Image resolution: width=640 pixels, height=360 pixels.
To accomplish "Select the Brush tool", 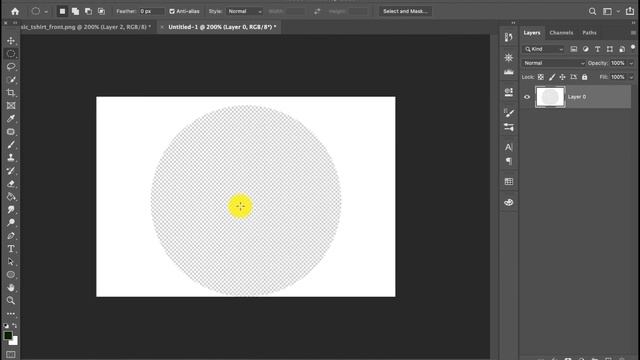I will 11,144.
